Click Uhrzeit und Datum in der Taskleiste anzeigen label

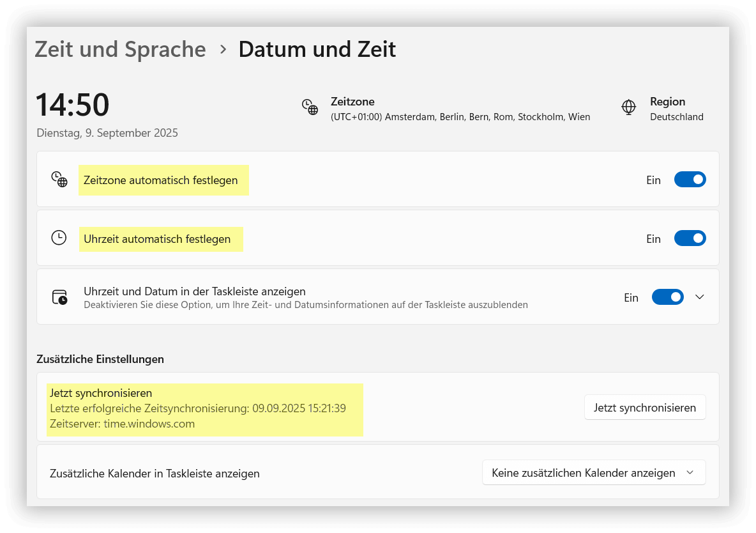tap(195, 291)
